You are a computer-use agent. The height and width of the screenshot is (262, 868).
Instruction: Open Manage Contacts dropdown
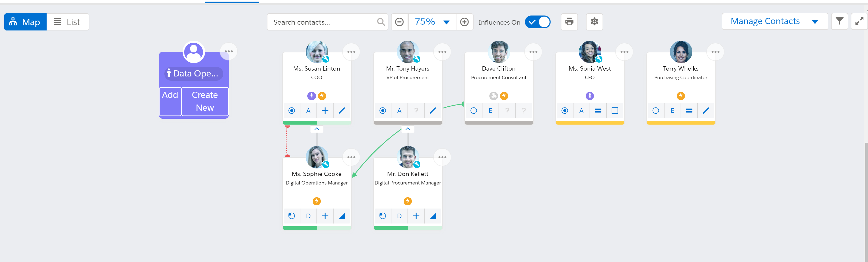point(775,22)
